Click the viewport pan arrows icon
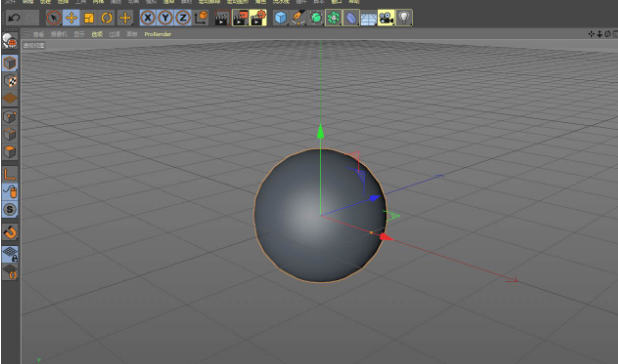Screen dimensions: 618x364 click(x=591, y=34)
